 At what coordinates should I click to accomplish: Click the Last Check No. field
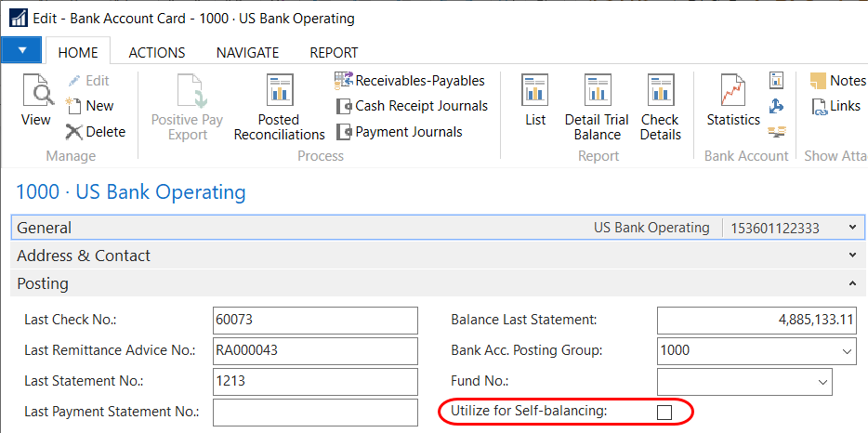pos(316,320)
